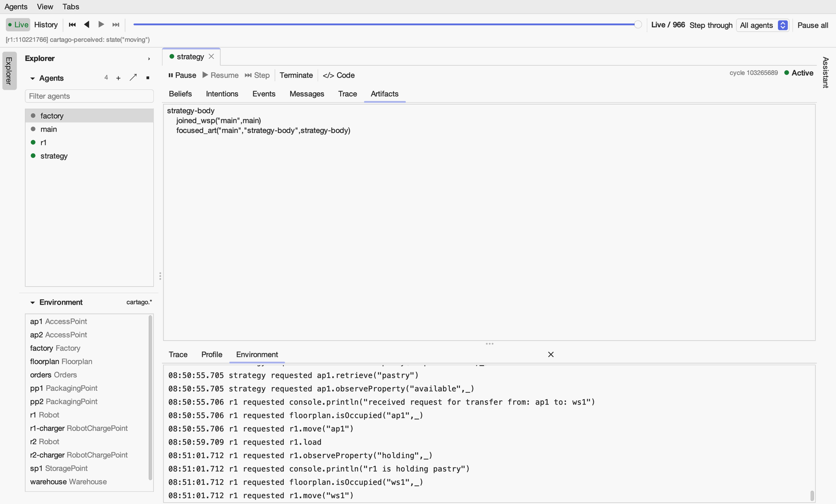Close the strategy tab
The image size is (836, 504).
[x=212, y=56]
